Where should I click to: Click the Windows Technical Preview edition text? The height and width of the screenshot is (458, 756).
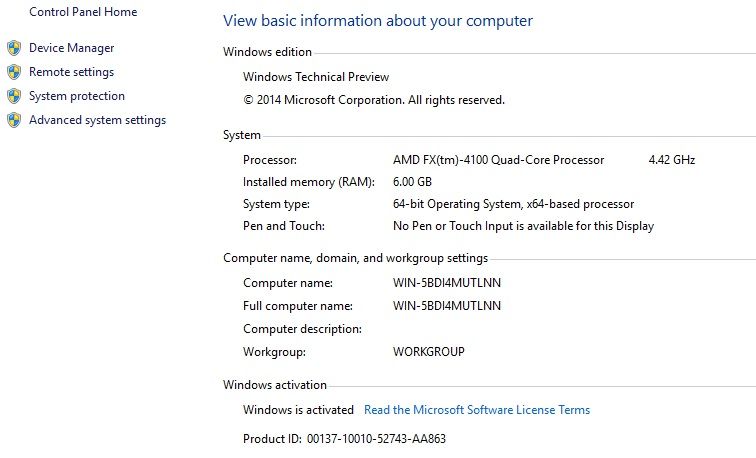[x=316, y=77]
